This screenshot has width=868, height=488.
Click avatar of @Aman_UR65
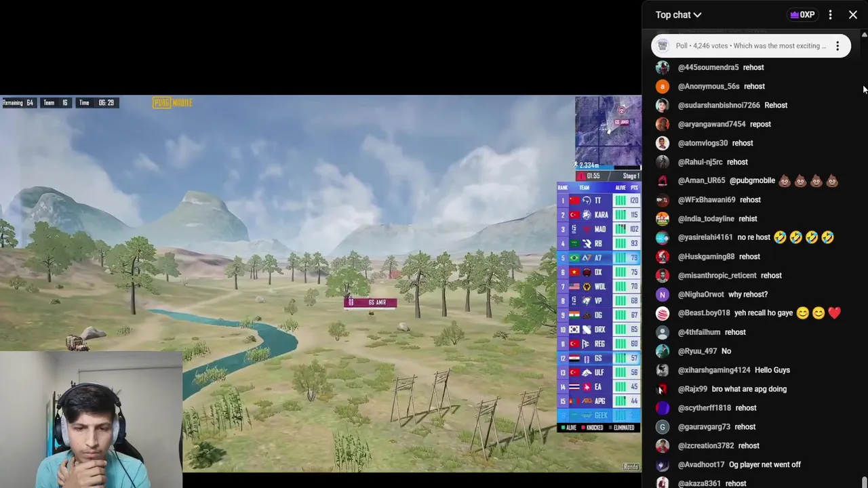[663, 181]
